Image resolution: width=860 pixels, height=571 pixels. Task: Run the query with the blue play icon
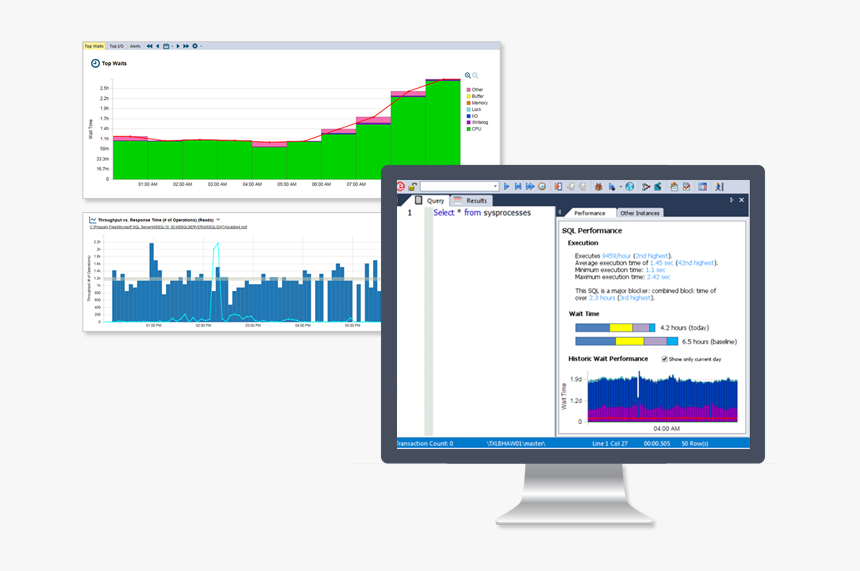506,186
